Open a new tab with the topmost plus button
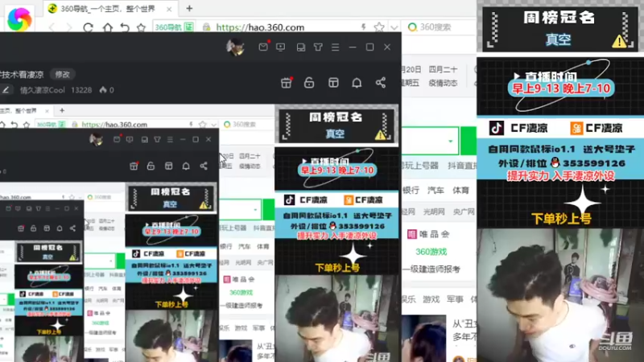644x362 pixels. (189, 8)
